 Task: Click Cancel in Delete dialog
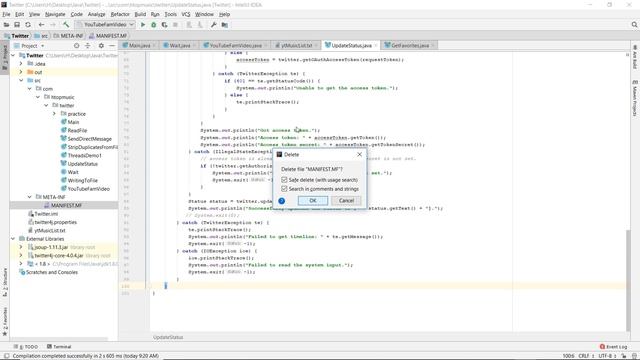[x=346, y=200]
